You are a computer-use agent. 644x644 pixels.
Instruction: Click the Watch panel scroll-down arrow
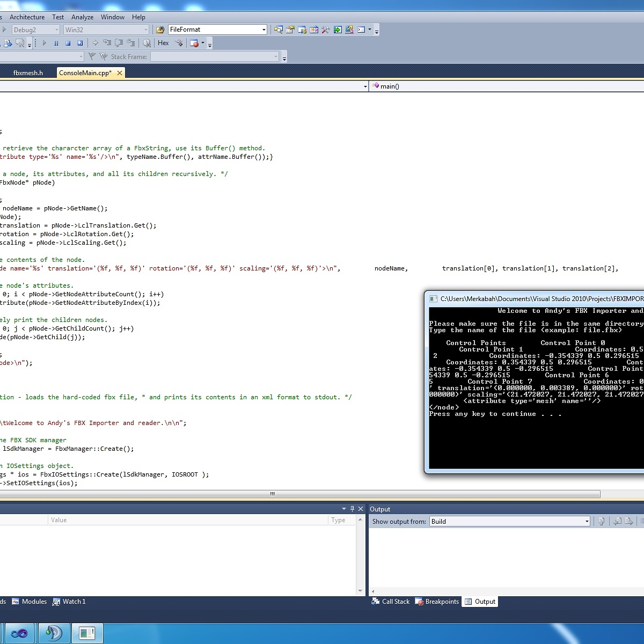pos(360,591)
